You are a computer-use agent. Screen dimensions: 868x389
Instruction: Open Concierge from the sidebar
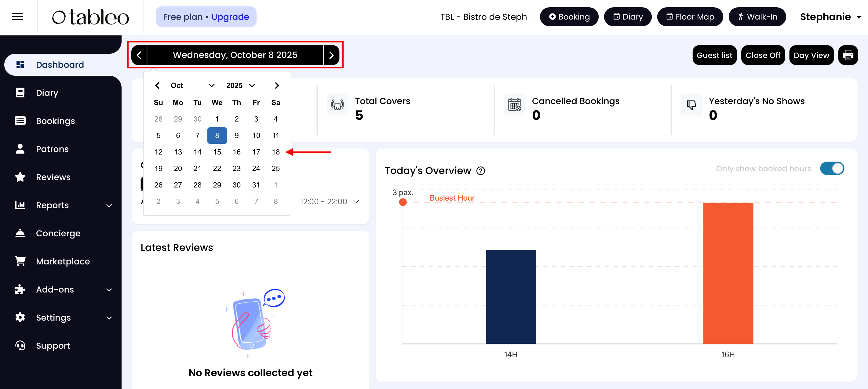58,233
